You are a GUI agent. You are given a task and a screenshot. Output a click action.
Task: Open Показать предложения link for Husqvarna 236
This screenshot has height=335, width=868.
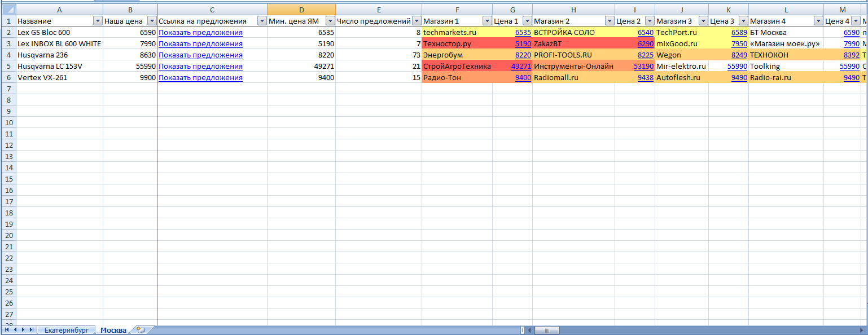click(200, 55)
